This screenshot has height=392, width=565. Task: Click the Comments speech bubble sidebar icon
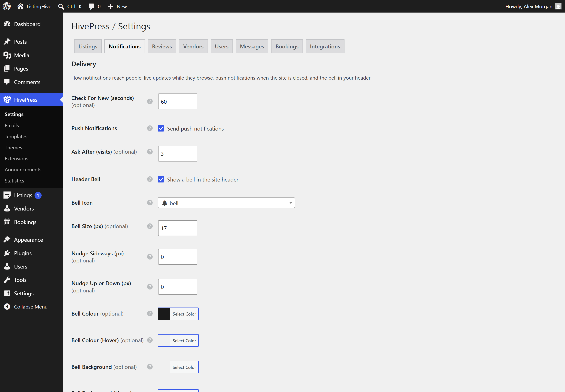7,82
